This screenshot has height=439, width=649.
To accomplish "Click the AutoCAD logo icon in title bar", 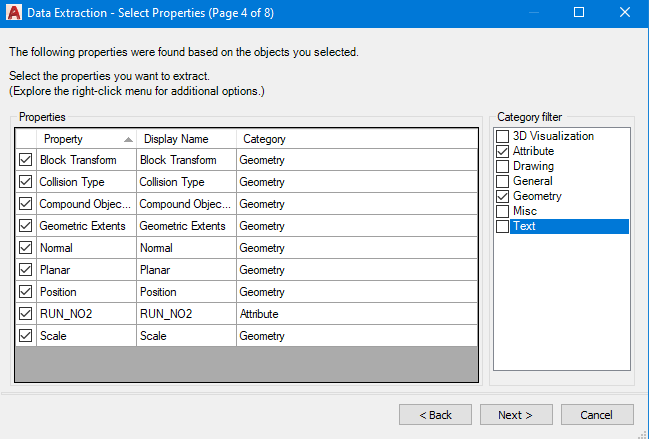I will coord(14,12).
